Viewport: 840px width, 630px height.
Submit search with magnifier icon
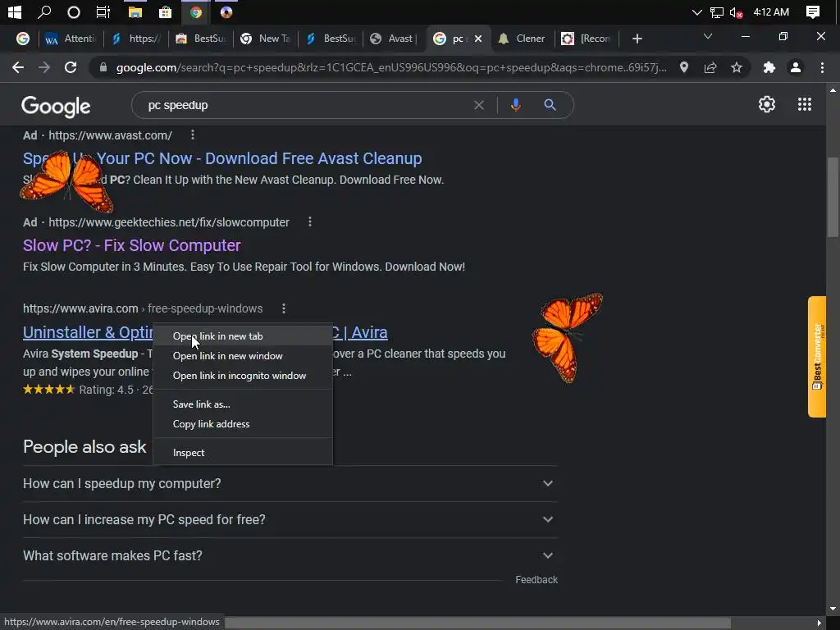point(550,105)
